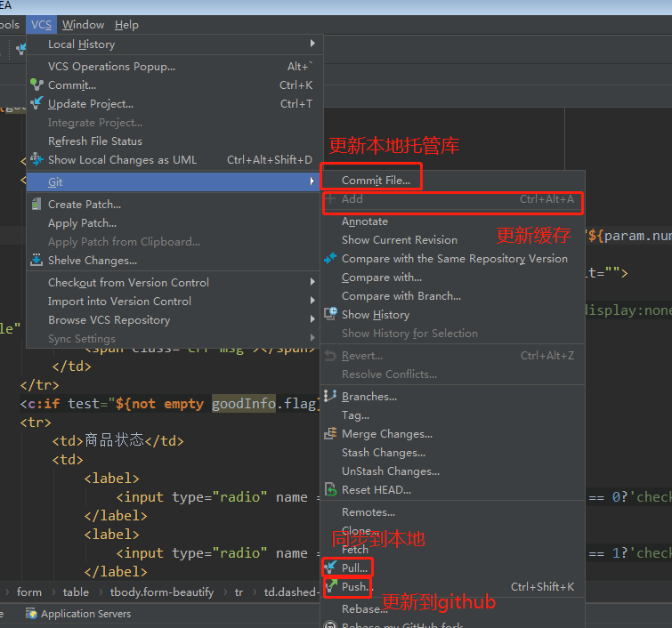Expand Sync Settings submenu arrow
Viewport: 672px width, 628px height.
click(312, 338)
